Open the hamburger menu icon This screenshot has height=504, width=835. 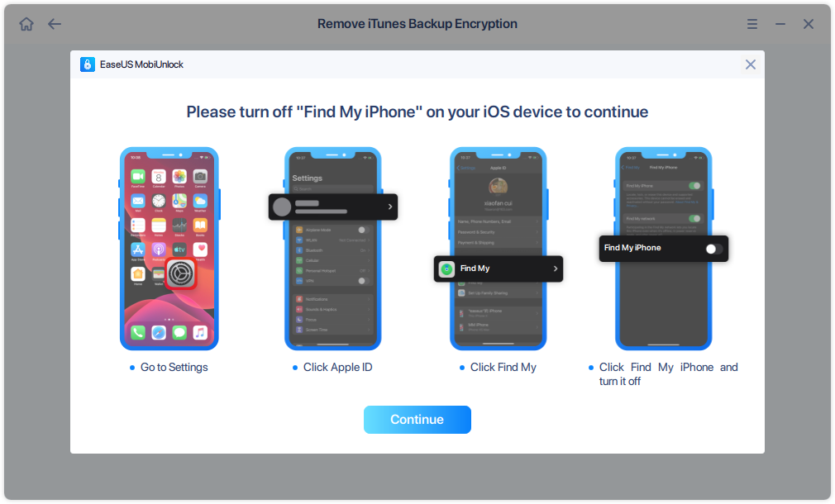(752, 24)
